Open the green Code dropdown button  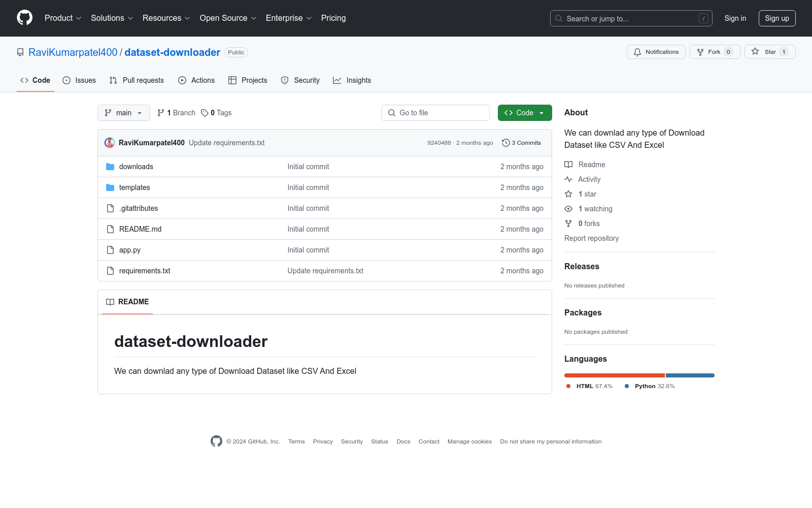(x=525, y=113)
